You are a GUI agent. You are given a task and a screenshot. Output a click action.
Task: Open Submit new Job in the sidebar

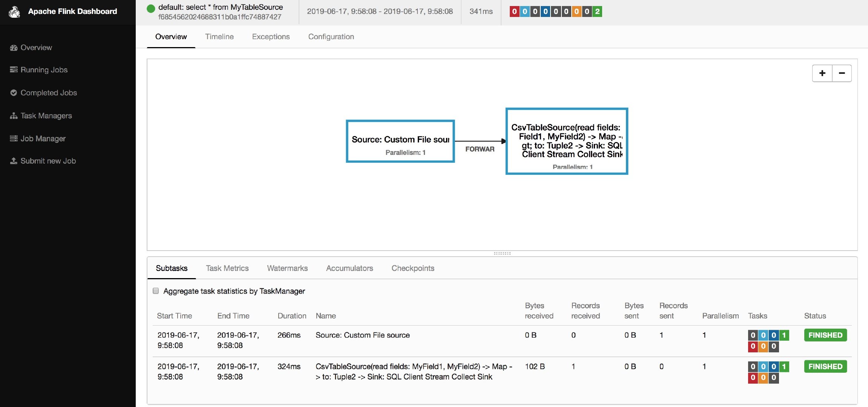[x=48, y=161]
